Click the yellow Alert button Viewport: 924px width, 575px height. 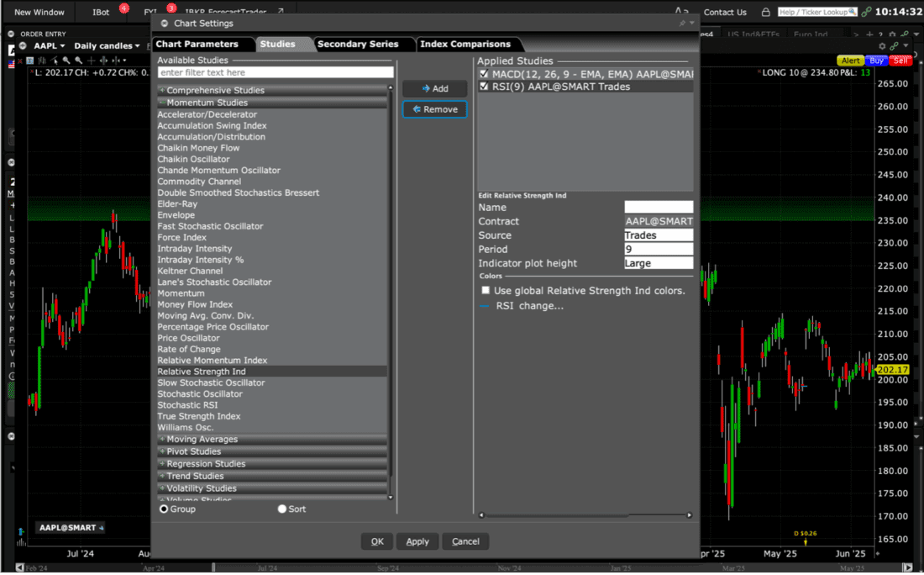[850, 61]
